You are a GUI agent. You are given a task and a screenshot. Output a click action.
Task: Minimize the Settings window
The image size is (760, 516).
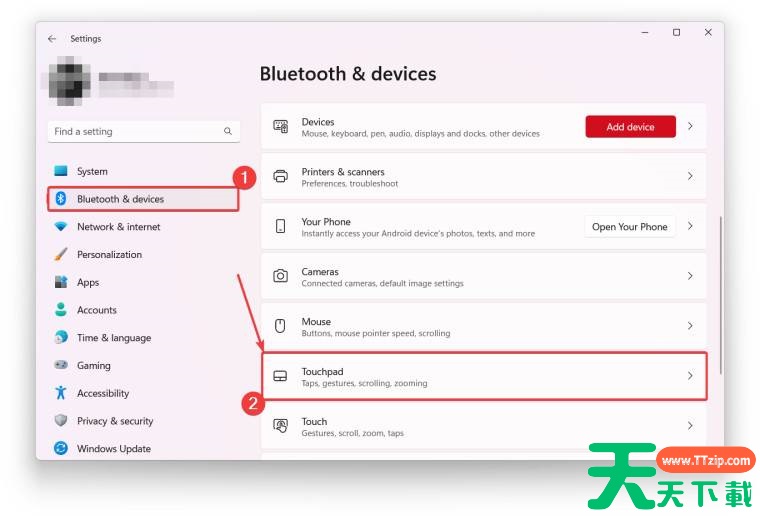pos(645,32)
